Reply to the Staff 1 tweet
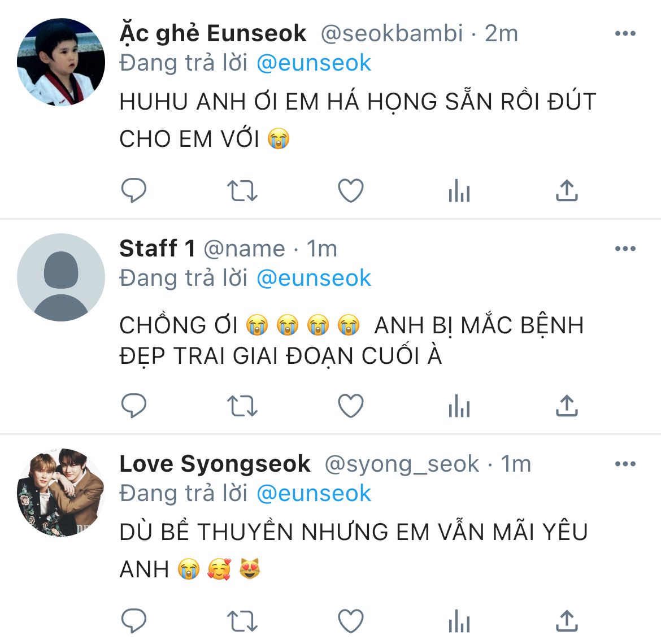Viewport: 661px width, 644px height. click(134, 406)
